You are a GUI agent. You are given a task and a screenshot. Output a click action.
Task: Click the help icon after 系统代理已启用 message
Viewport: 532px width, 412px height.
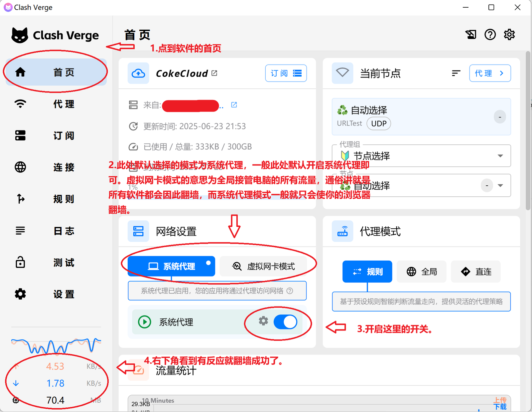coord(290,291)
